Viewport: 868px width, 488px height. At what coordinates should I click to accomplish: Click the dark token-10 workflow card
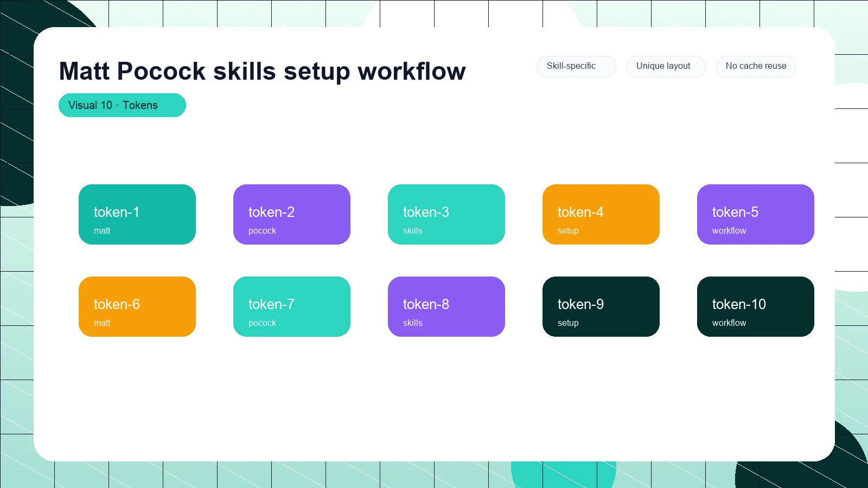click(756, 306)
